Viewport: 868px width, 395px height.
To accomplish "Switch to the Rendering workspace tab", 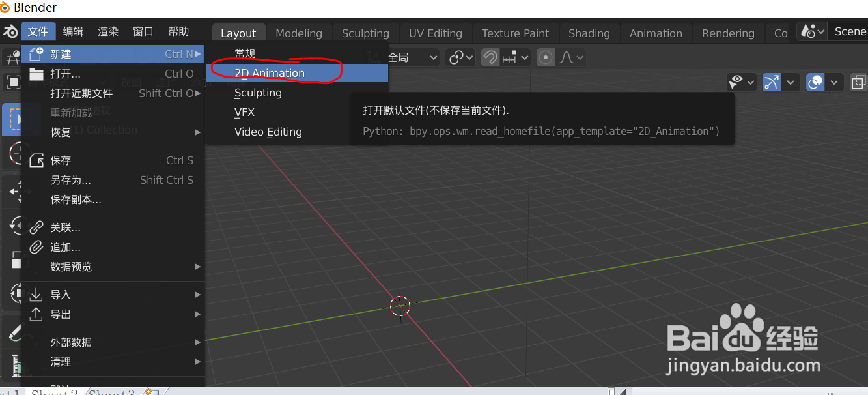I will tap(728, 33).
